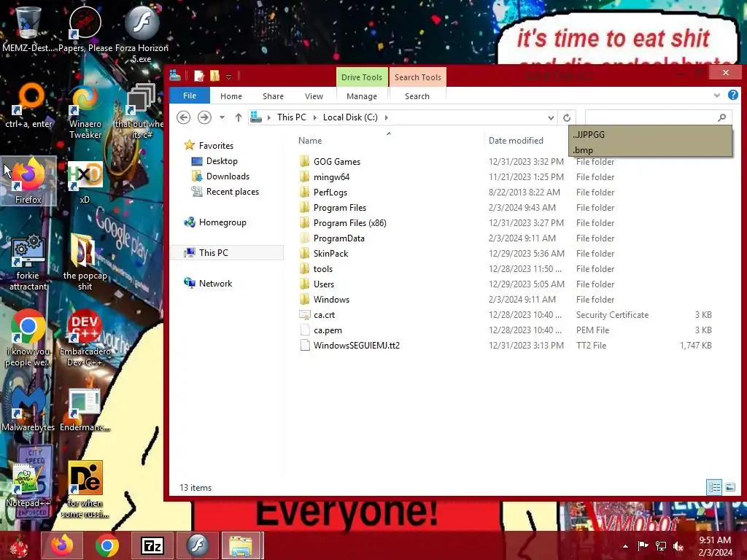The height and width of the screenshot is (560, 747).
Task: Open the File tab
Action: (x=190, y=96)
